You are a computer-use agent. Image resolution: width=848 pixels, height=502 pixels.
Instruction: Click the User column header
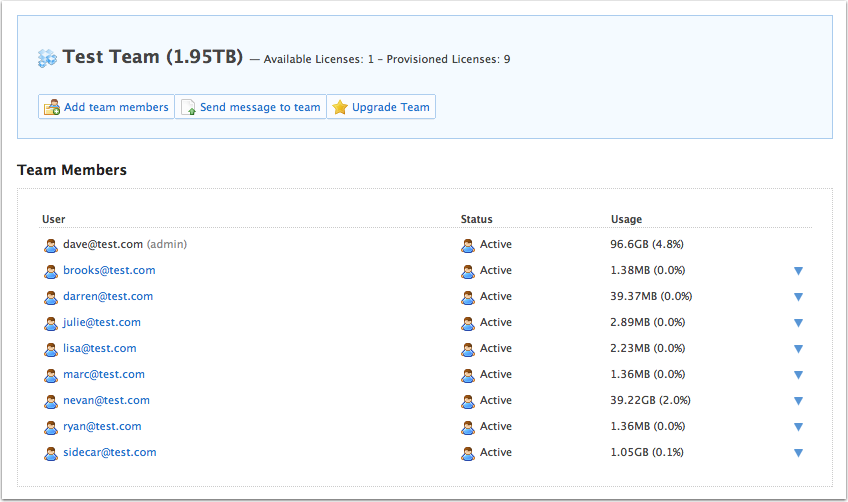[54, 219]
